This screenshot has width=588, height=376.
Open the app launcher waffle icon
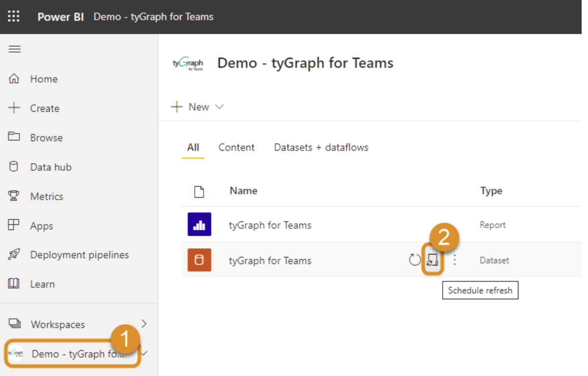tap(14, 17)
